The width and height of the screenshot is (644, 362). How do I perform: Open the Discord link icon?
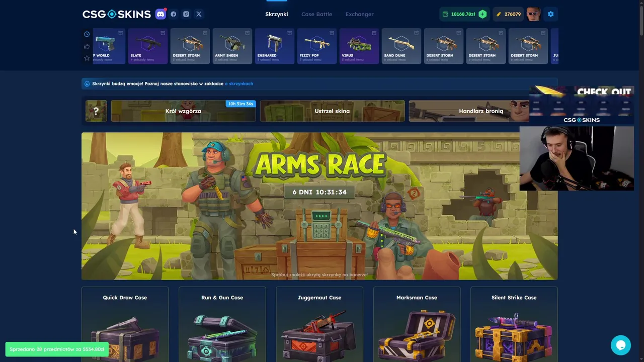point(160,14)
